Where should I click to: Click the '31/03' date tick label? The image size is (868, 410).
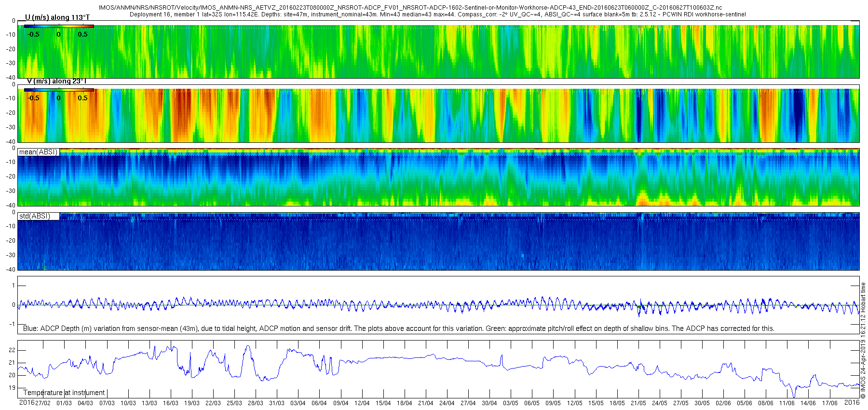click(x=277, y=403)
